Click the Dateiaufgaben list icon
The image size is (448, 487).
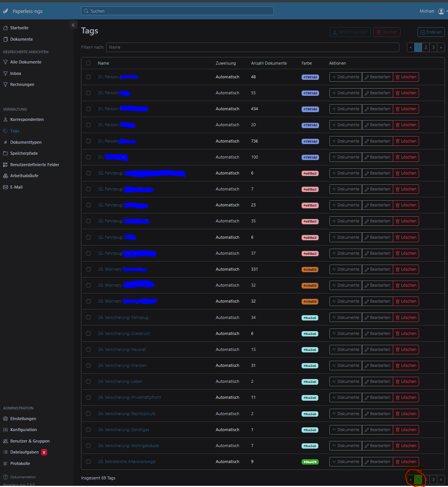(5, 452)
